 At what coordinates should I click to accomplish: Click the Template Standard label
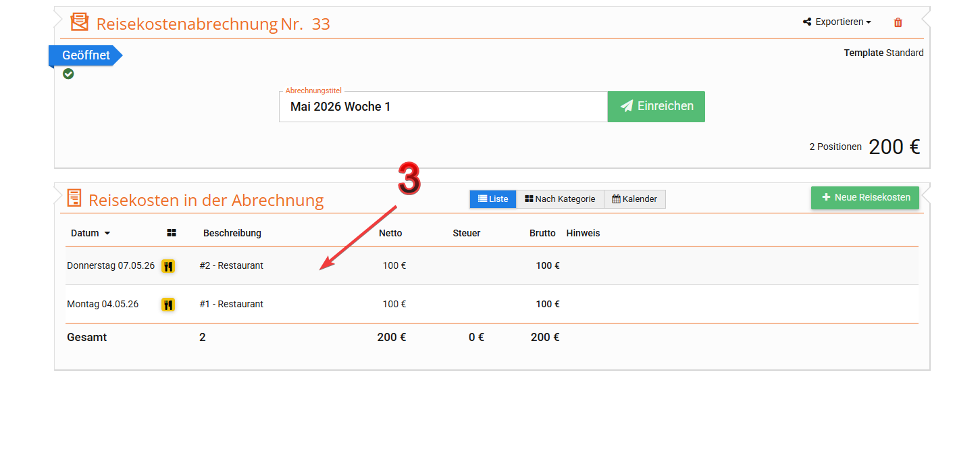(x=883, y=53)
